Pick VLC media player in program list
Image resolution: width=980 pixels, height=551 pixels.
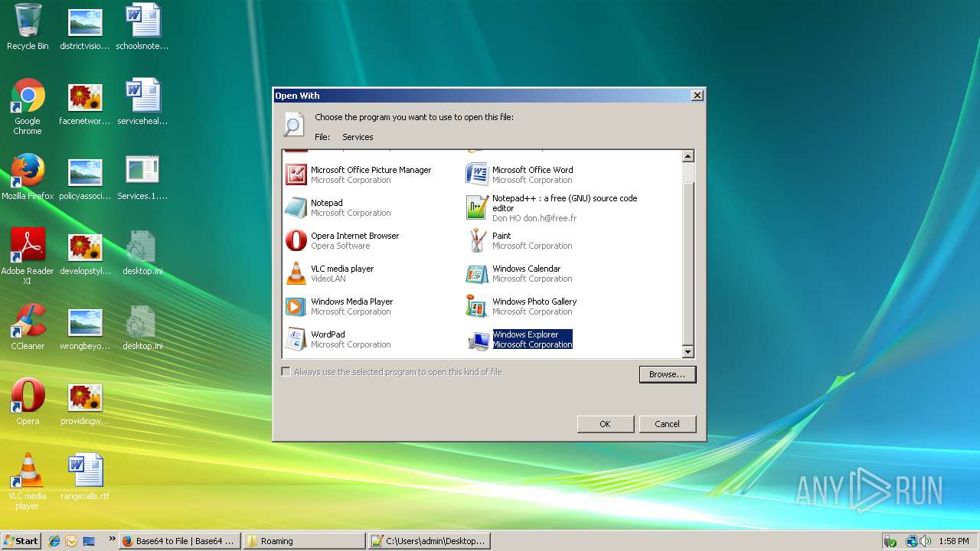(296, 273)
